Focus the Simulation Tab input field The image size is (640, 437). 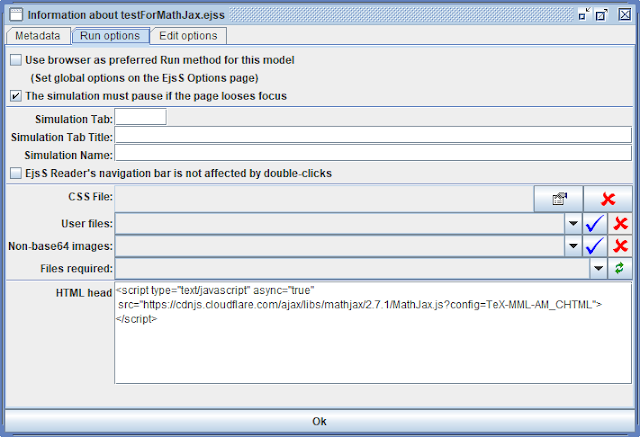(140, 117)
